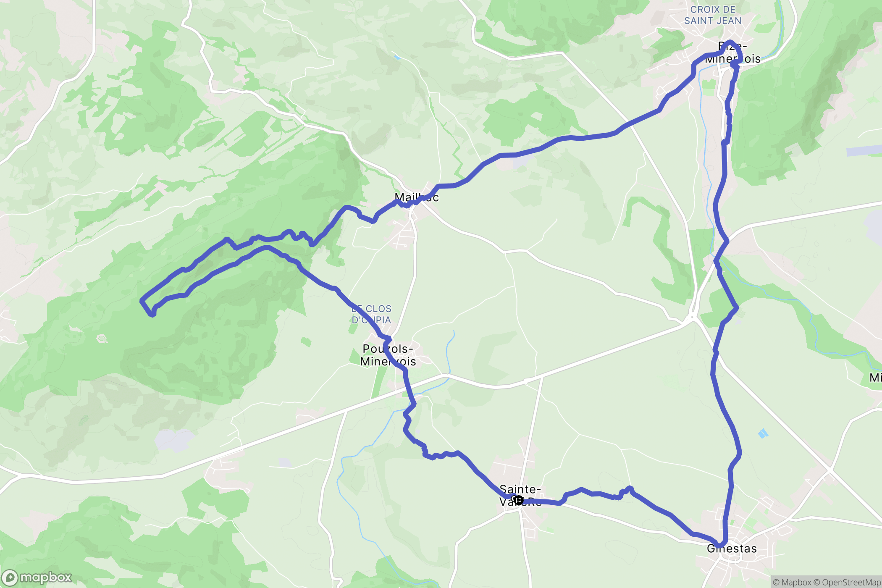Click the westernmost tip of the forest route loop
This screenshot has width=882, height=588.
pyautogui.click(x=142, y=300)
